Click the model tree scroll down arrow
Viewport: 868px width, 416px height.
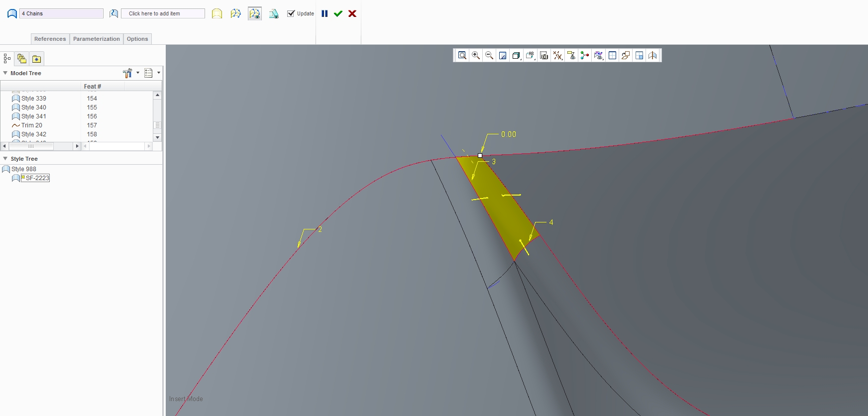point(158,137)
